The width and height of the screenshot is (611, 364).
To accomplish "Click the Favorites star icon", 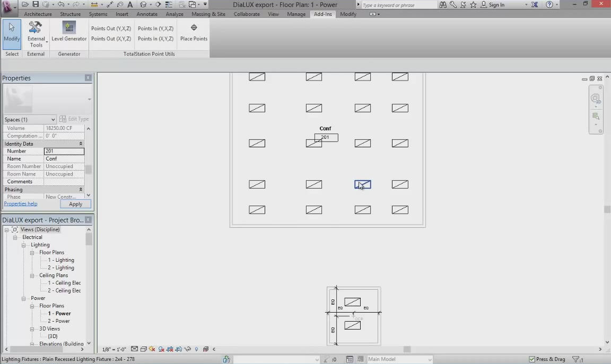I will 473,5.
